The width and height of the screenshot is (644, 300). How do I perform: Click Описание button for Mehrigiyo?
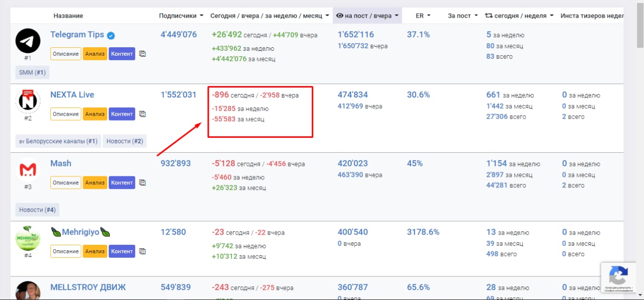point(66,251)
